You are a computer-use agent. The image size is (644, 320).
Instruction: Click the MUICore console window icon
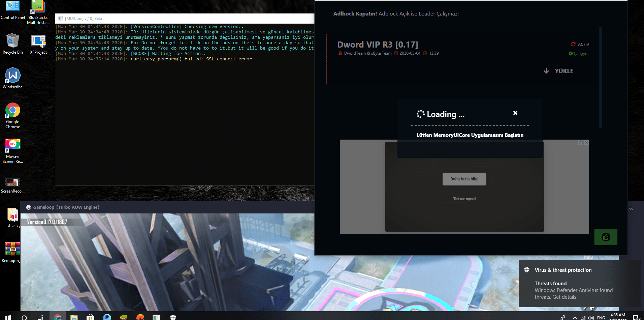click(61, 18)
